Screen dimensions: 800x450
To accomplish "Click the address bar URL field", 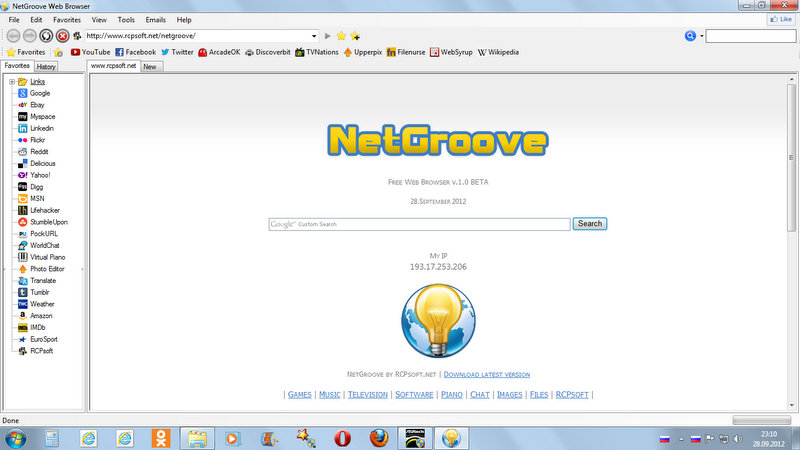I will pyautogui.click(x=197, y=36).
